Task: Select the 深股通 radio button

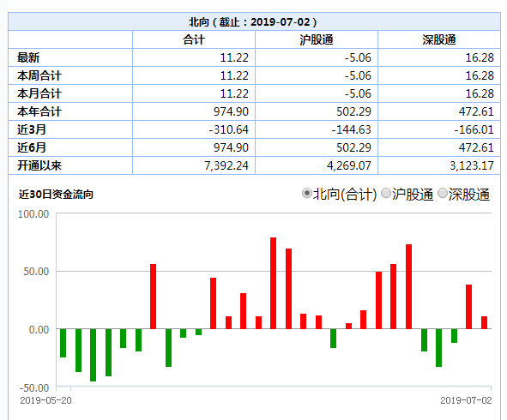Action: tap(443, 194)
